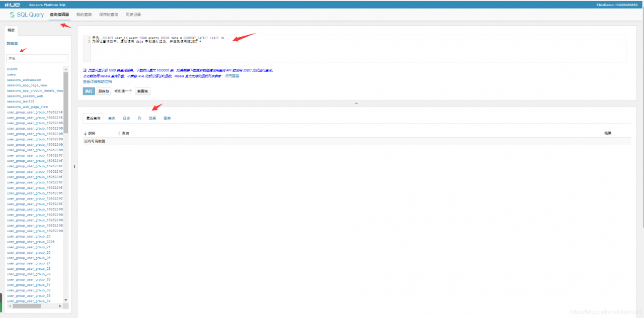This screenshot has height=318, width=644.
Task: Select the users table
Action: [x=11, y=74]
